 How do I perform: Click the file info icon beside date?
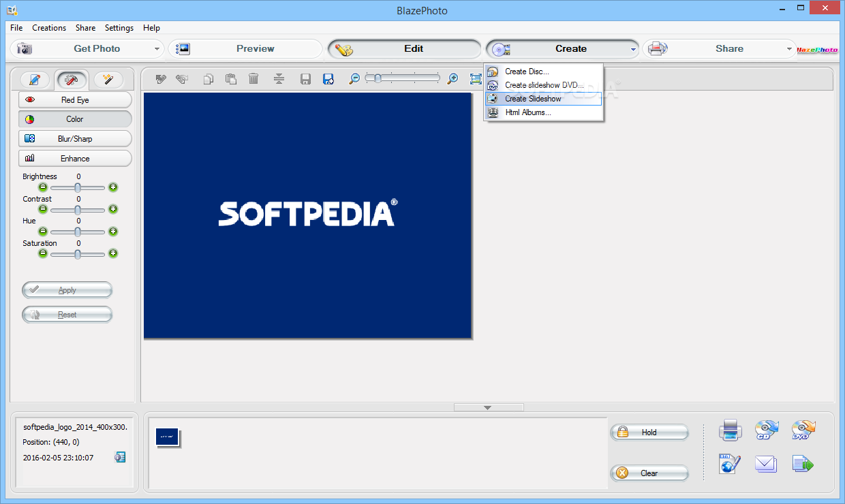tap(120, 457)
